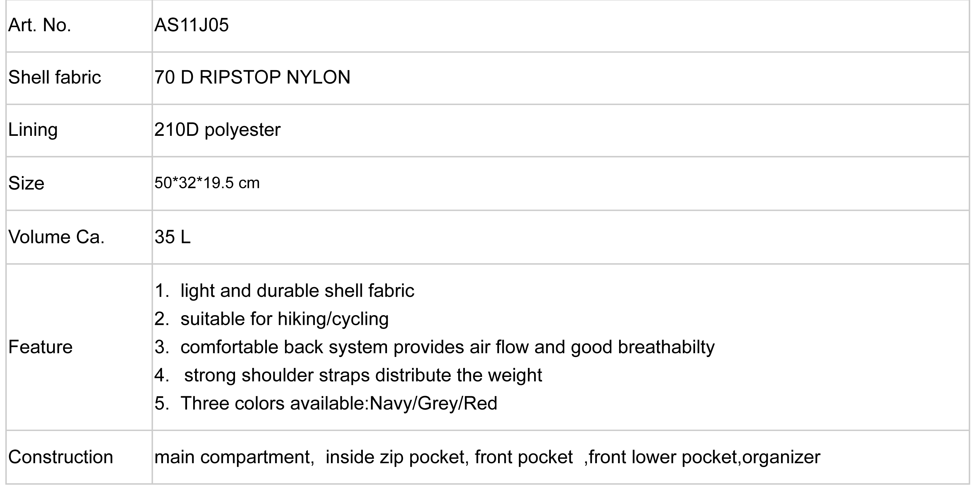Click feature item light and durable shell fabric
The image size is (980, 497).
[297, 291]
